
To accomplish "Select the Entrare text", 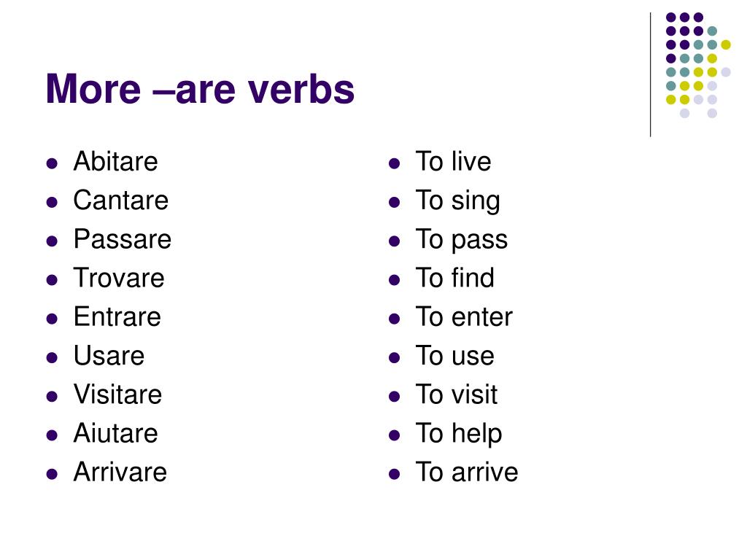I will click(117, 316).
